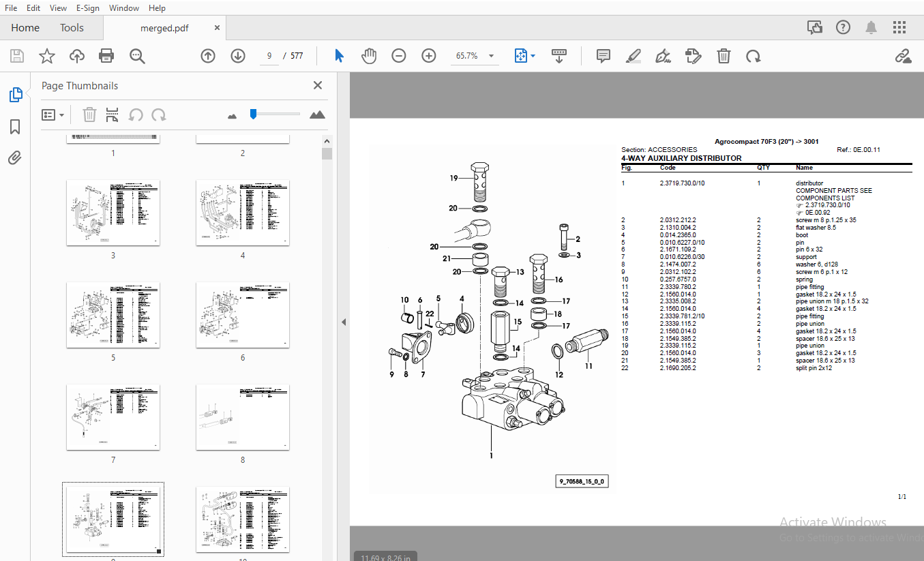The image size is (924, 561).
Task: Rotate page clockwise in toolbar
Action: (754, 56)
